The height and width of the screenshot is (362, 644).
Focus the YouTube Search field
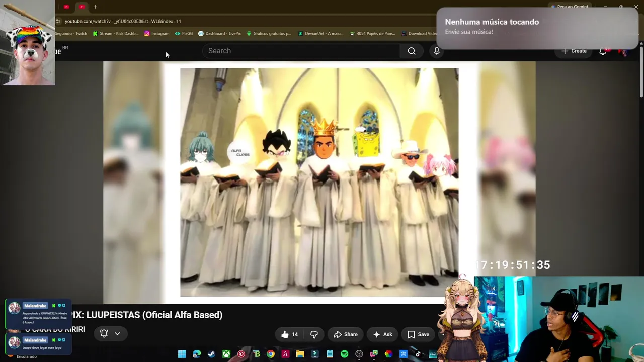(301, 51)
